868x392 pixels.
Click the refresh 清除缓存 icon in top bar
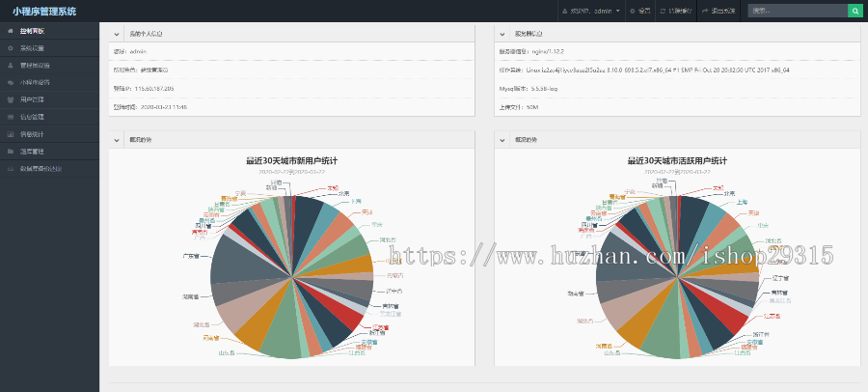[662, 11]
